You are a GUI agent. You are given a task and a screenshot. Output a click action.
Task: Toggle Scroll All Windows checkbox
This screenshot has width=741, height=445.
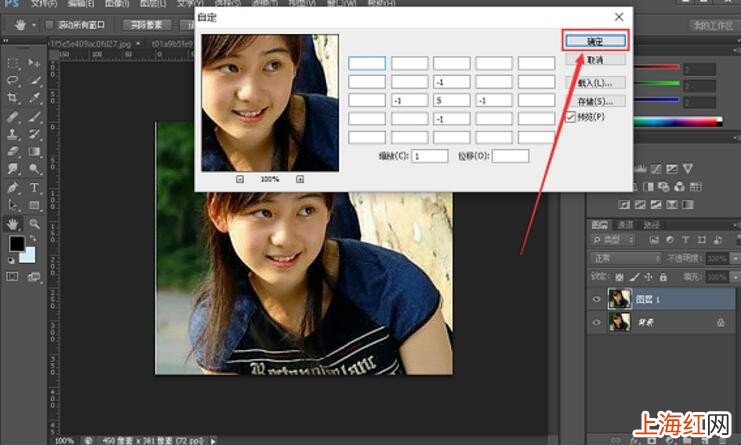(x=49, y=25)
